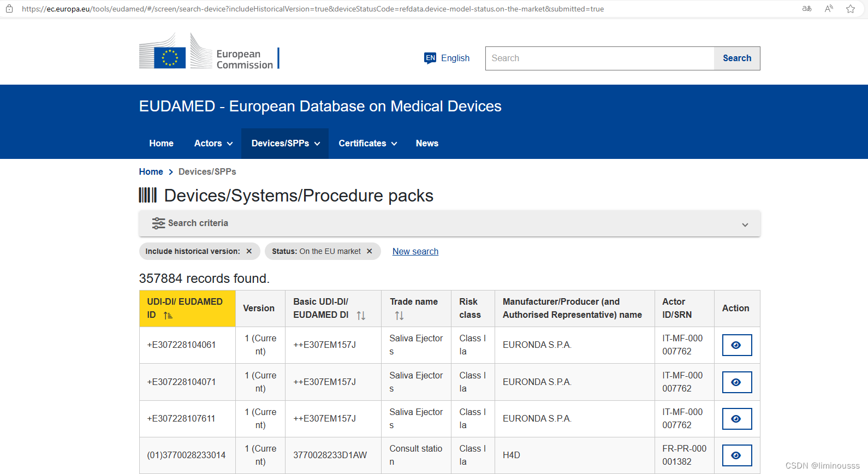Image resolution: width=868 pixels, height=474 pixels.
Task: Click the Home breadcrumb link
Action: 151,171
